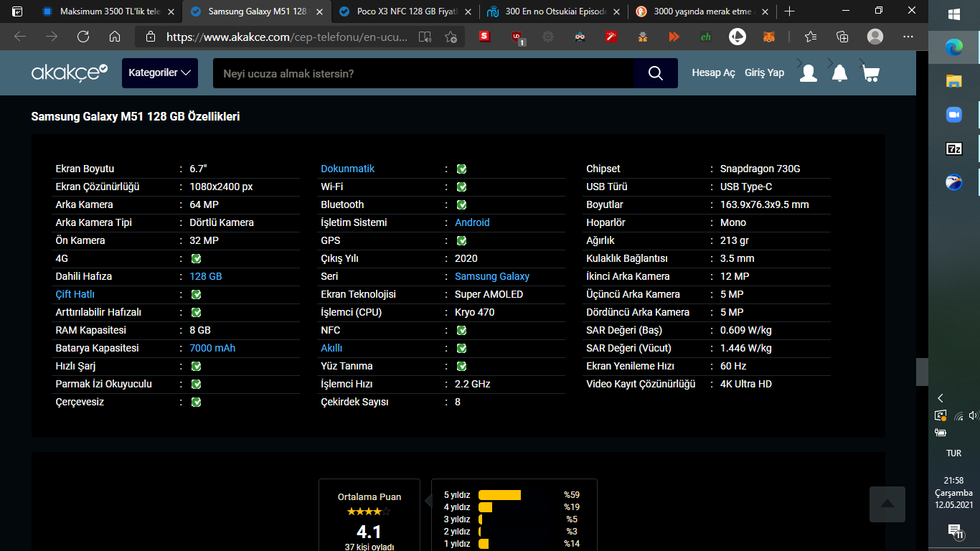The height and width of the screenshot is (551, 980).
Task: Open the Tab actions menu icon
Action: pos(17,11)
